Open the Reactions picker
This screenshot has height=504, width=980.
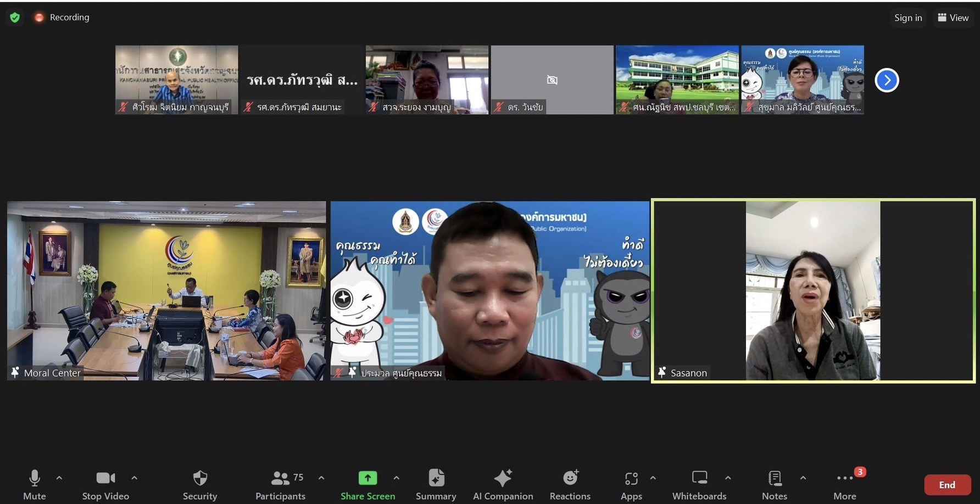(570, 484)
